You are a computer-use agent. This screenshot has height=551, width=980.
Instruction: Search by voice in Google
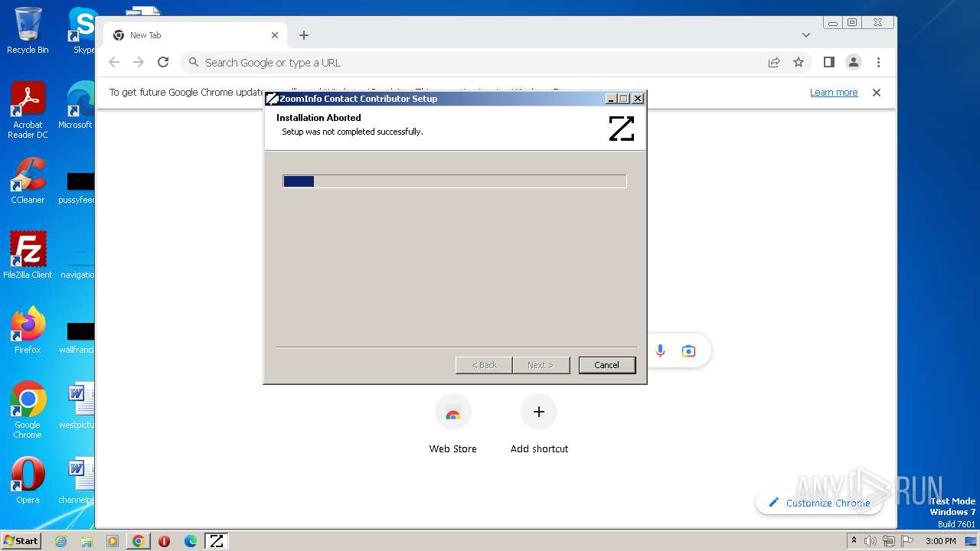tap(661, 351)
